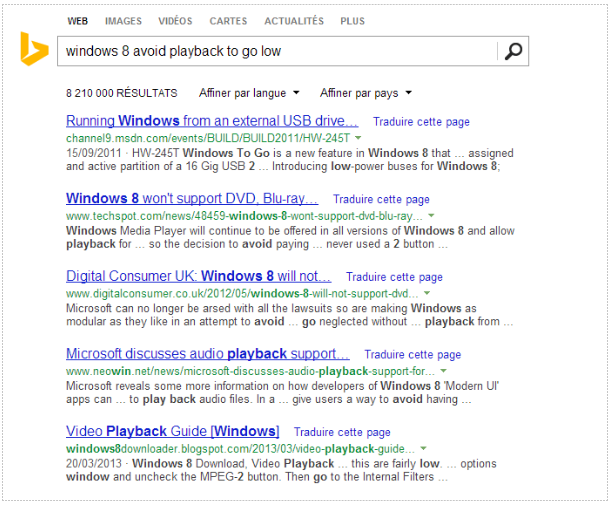
Task: Click the magnifying glass search icon
Action: tap(513, 51)
